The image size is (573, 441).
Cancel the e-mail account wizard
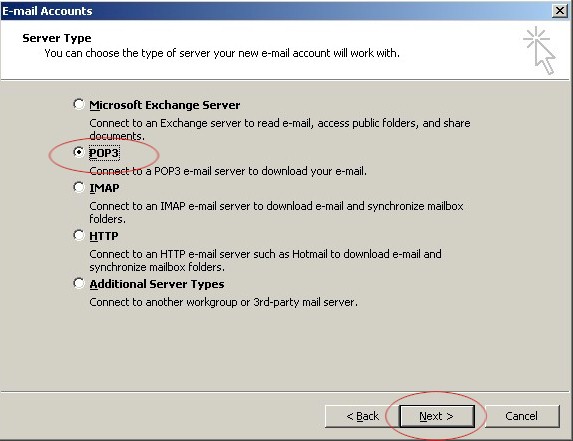[x=522, y=416]
